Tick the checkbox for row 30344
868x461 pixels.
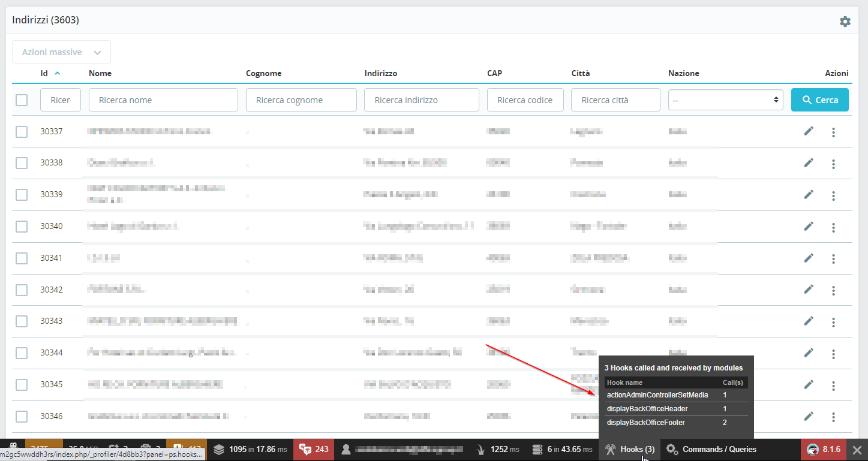pos(22,353)
